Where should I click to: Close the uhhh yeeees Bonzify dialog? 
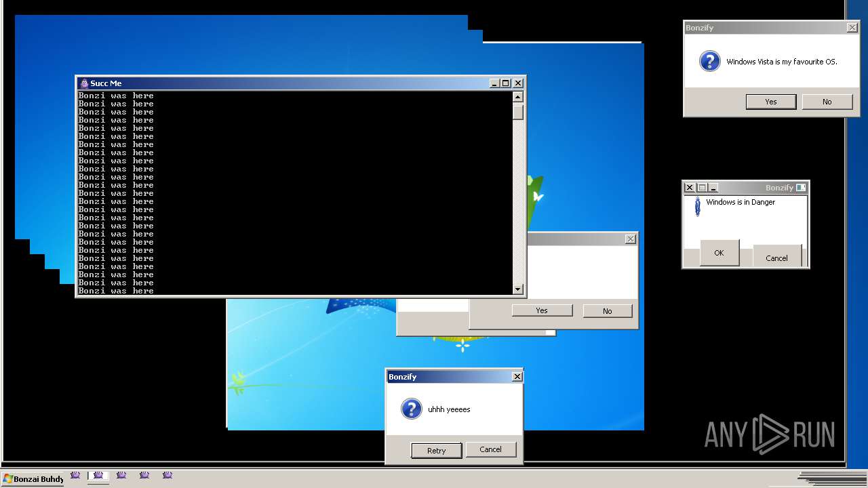tap(517, 377)
